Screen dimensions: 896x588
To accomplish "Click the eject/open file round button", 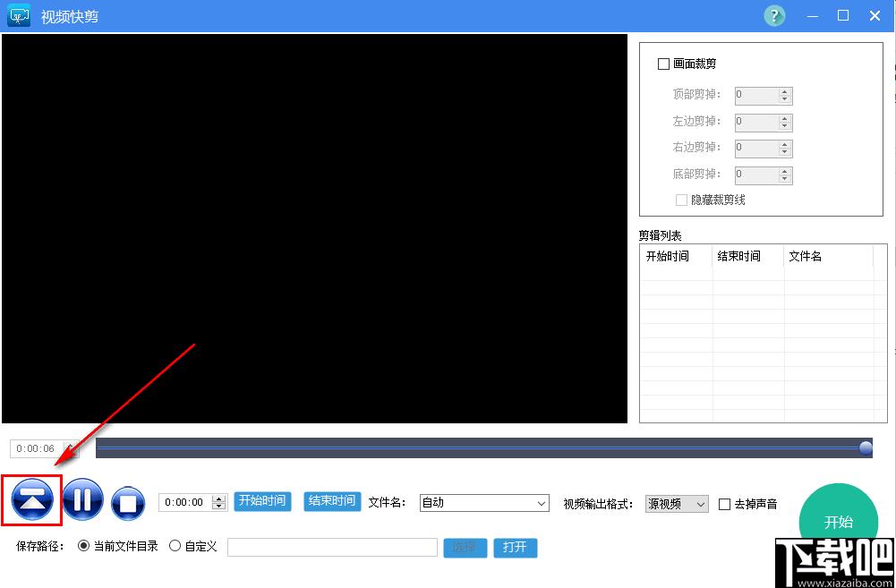I will point(32,500).
